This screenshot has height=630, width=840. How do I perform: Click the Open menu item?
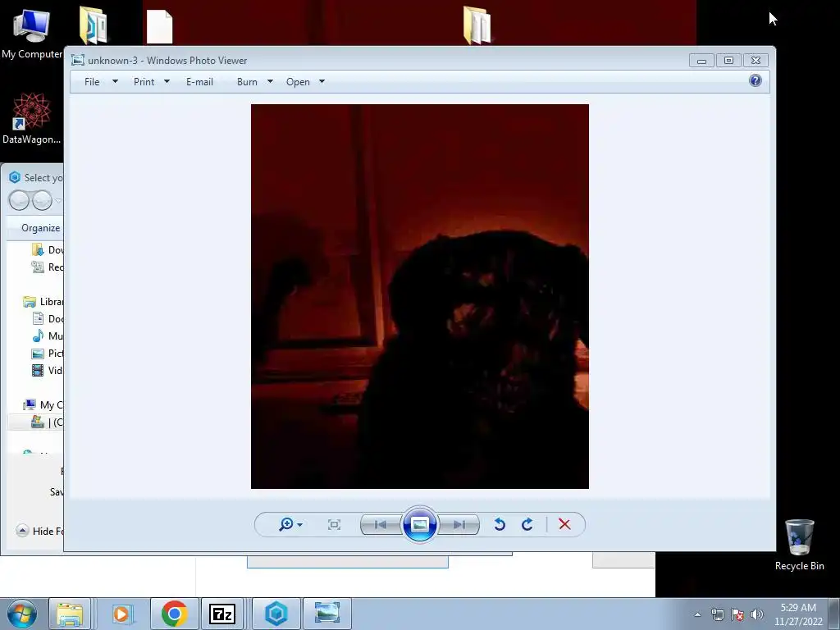pyautogui.click(x=298, y=82)
